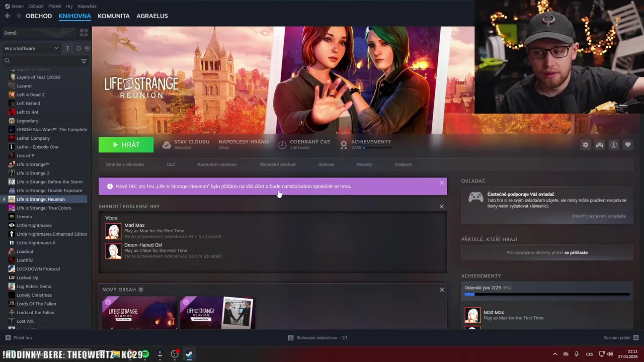Open the DLC link
Image resolution: width=644 pixels, height=362 pixels.
coord(171,164)
